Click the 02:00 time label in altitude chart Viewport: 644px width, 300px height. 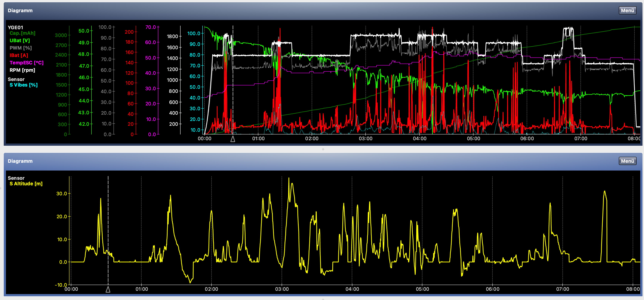(211, 289)
